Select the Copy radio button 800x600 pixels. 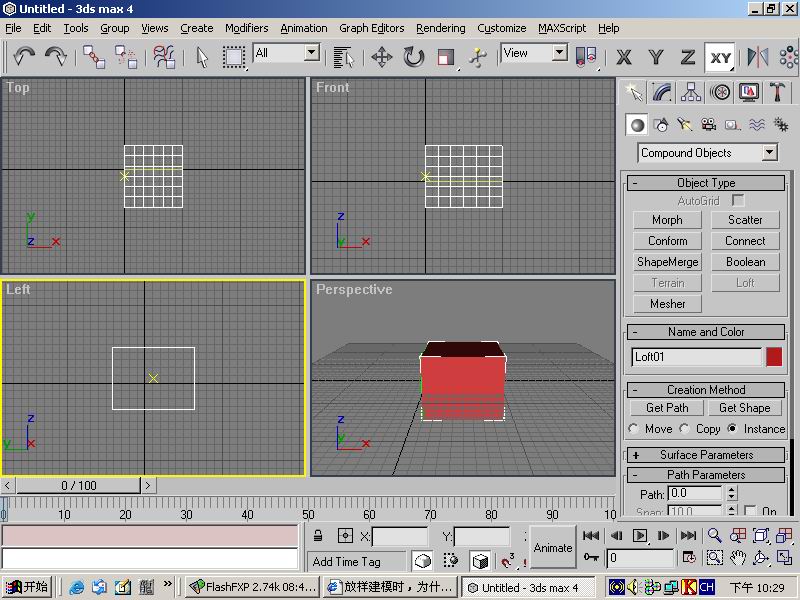(x=684, y=429)
